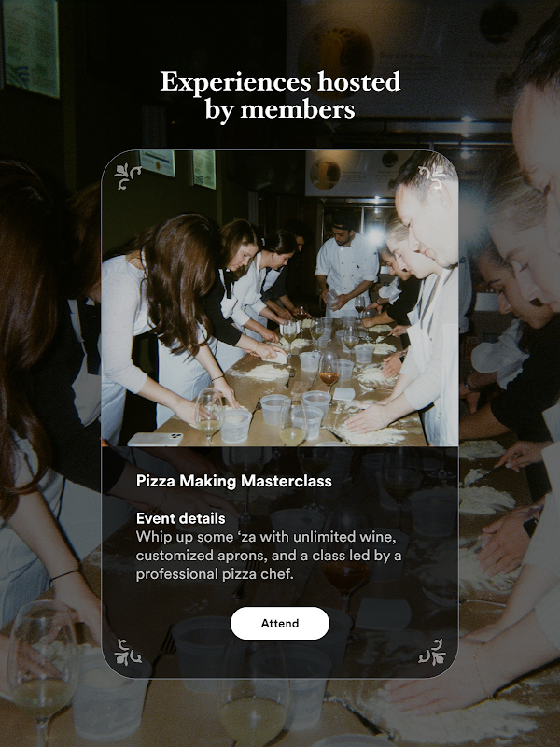Click the bottom-right corner flourish ornament

(432, 652)
